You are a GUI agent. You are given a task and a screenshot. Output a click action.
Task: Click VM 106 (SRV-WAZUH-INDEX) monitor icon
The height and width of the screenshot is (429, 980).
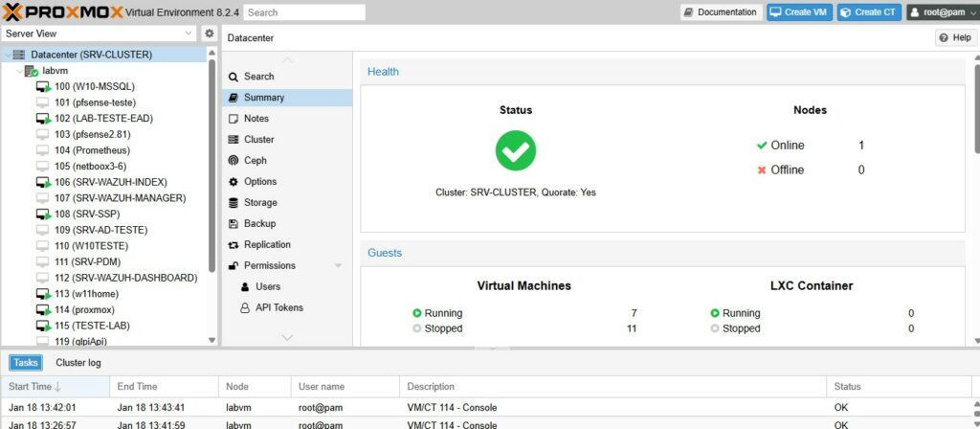(x=43, y=182)
